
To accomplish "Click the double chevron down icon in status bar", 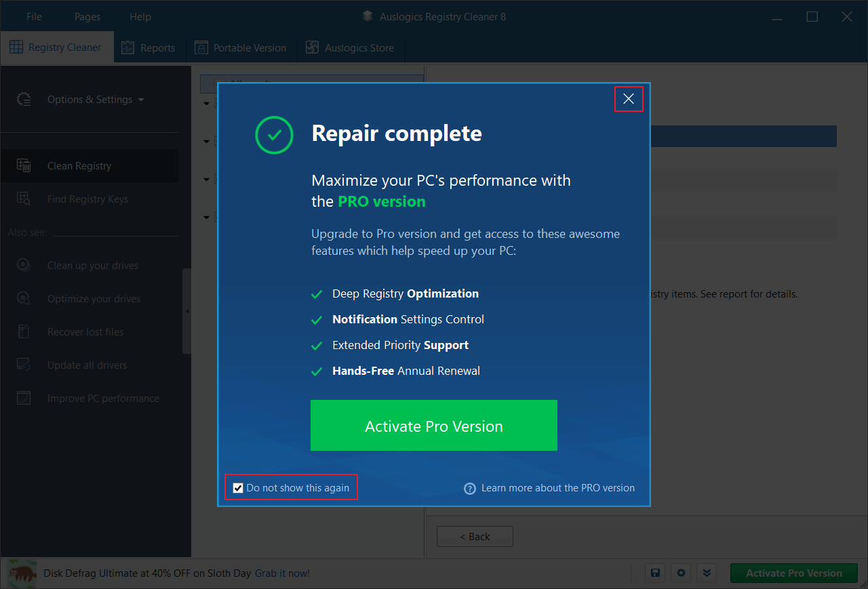I will [x=707, y=573].
